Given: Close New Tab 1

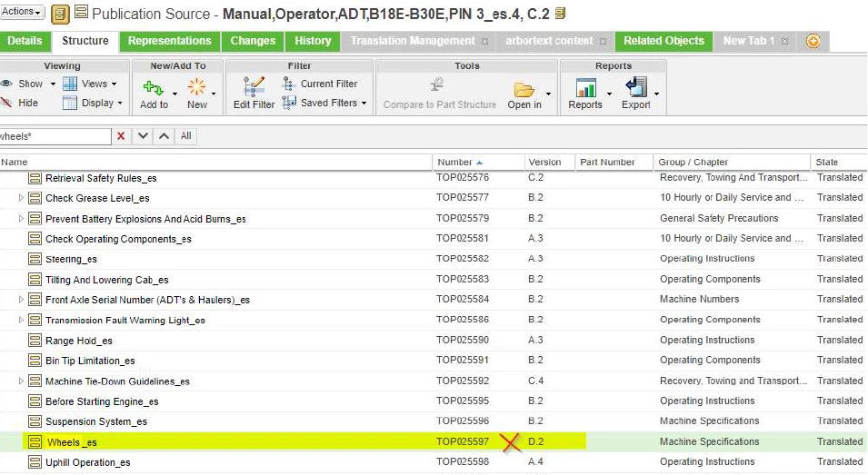Looking at the screenshot, I should coord(784,42).
